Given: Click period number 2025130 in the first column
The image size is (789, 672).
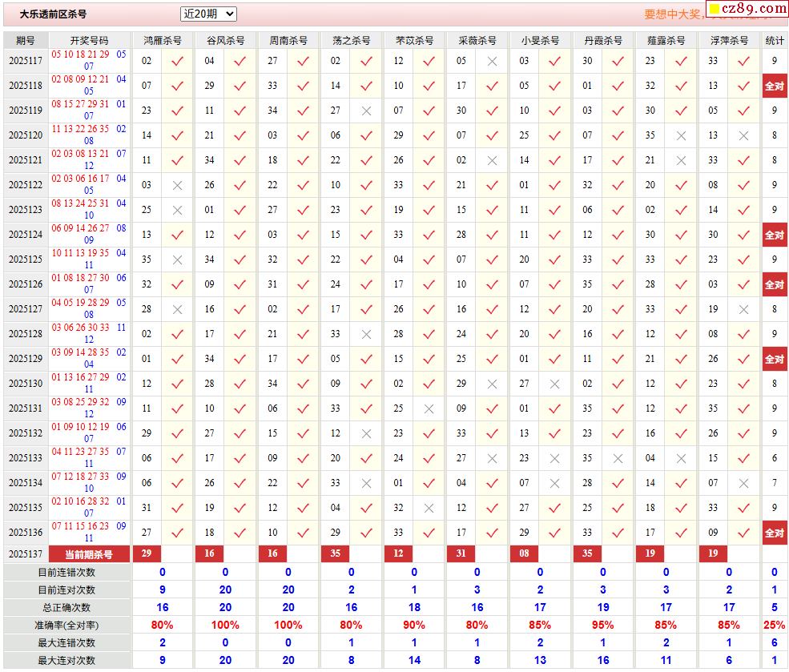Looking at the screenshot, I should tap(26, 384).
